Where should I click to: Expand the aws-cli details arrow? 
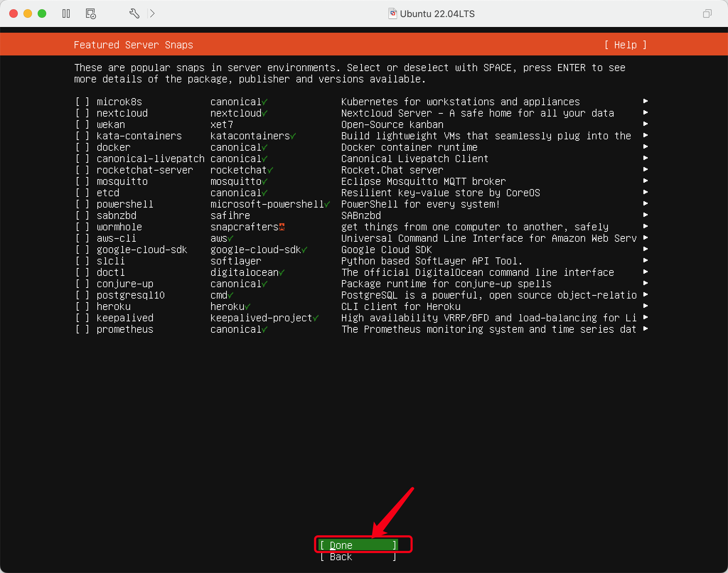click(x=645, y=238)
